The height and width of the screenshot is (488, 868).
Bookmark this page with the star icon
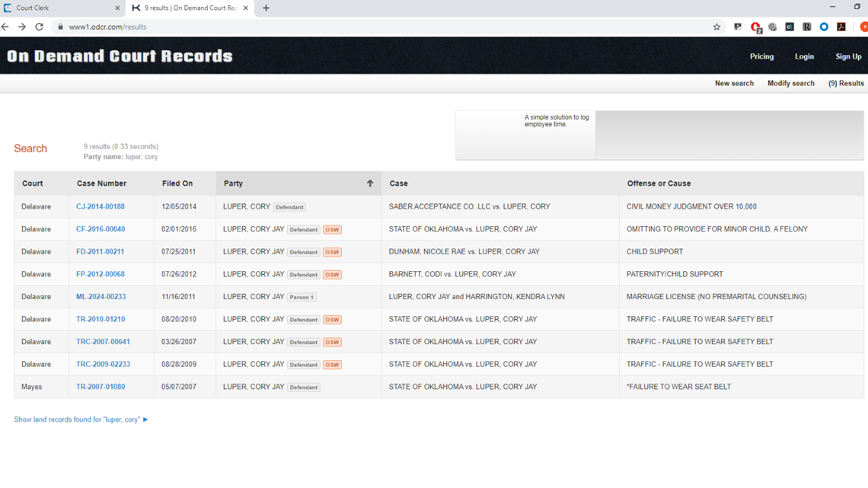[716, 27]
